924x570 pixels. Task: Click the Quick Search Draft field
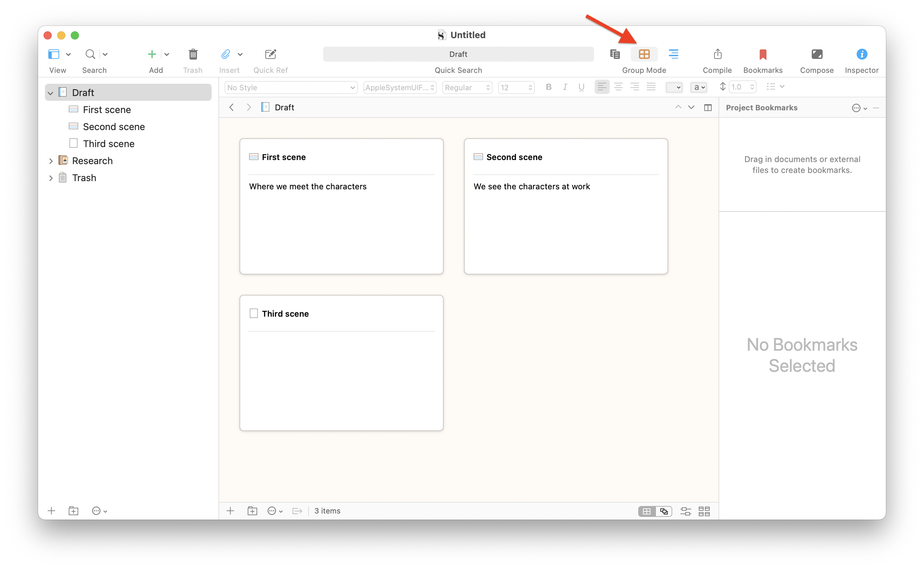pyautogui.click(x=458, y=54)
